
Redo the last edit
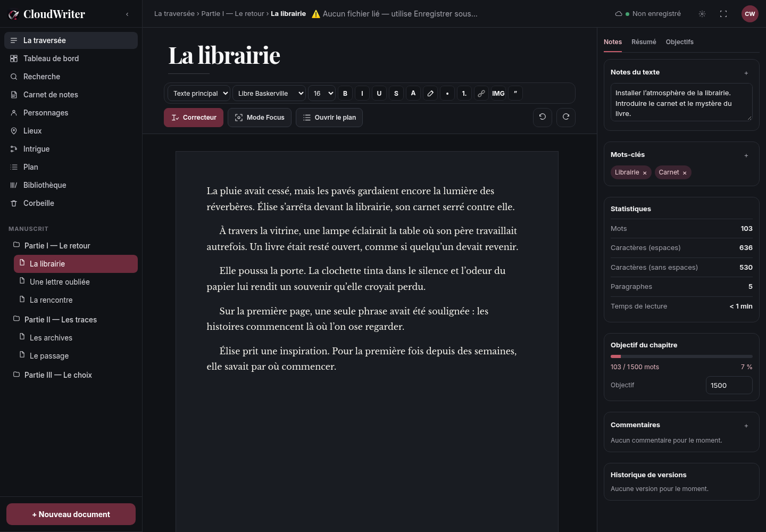point(566,118)
